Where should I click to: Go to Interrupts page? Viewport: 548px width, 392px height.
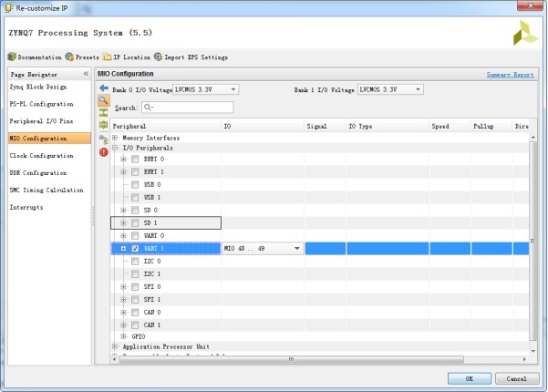[x=26, y=207]
